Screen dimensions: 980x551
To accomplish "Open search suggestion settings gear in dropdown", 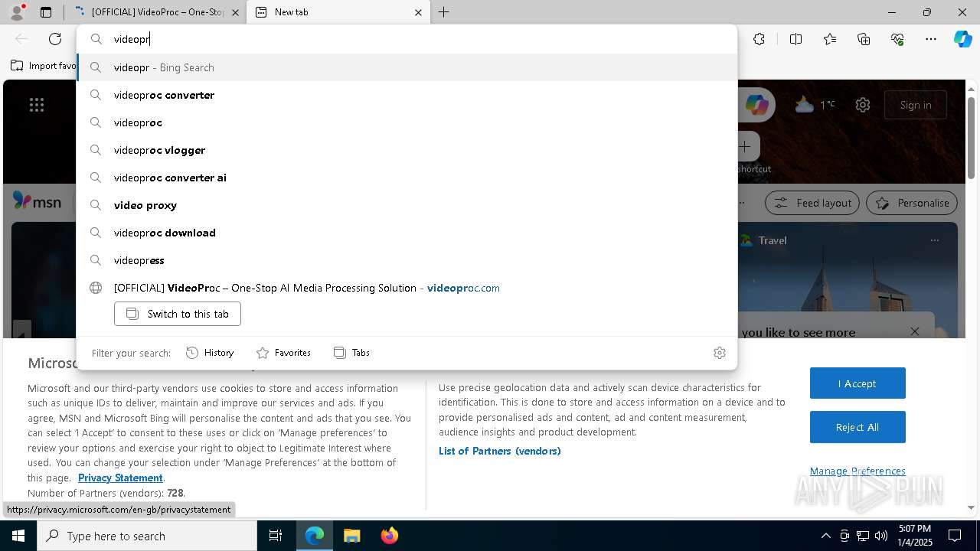I will [x=719, y=353].
